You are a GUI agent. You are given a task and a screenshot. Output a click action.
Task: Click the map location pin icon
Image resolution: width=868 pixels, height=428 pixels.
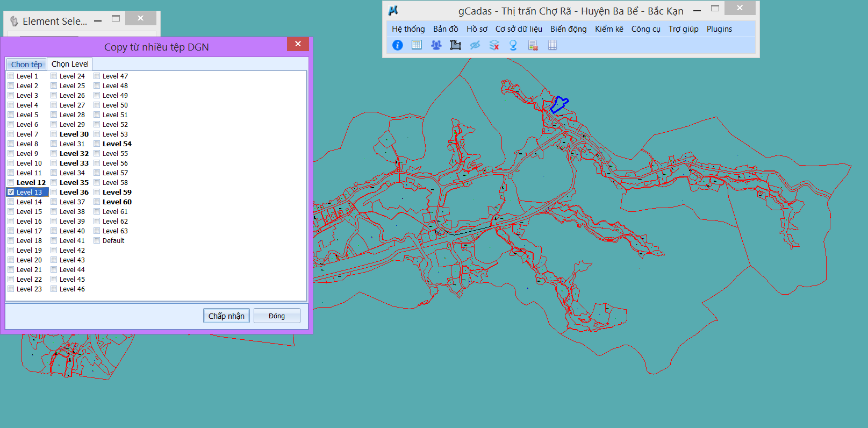pos(513,45)
